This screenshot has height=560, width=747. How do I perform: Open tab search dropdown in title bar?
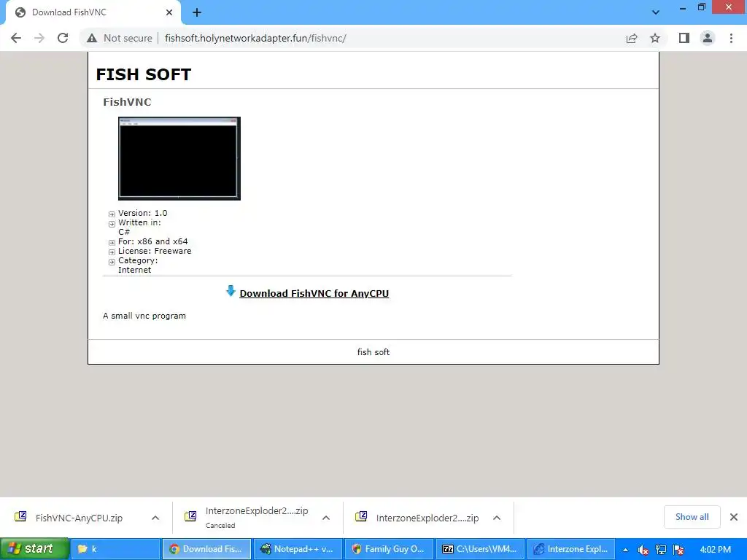pos(656,12)
